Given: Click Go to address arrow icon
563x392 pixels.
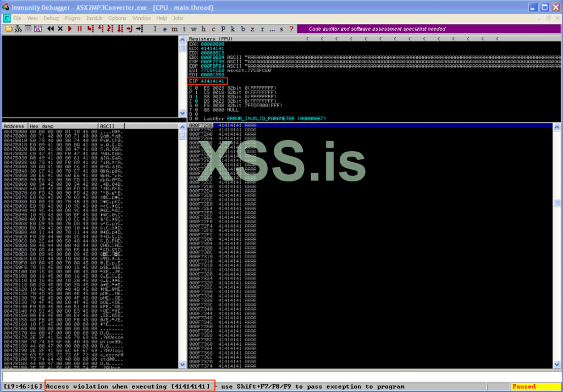Looking at the screenshot, I should coord(140,29).
